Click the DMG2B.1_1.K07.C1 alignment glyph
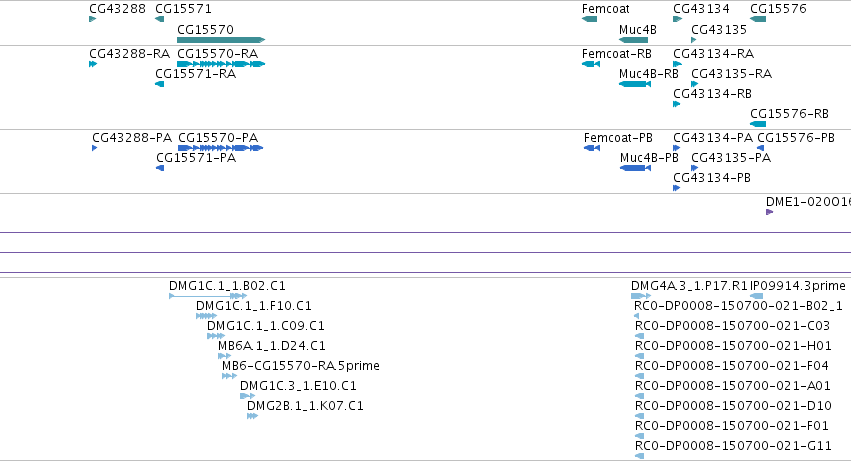 (252, 416)
